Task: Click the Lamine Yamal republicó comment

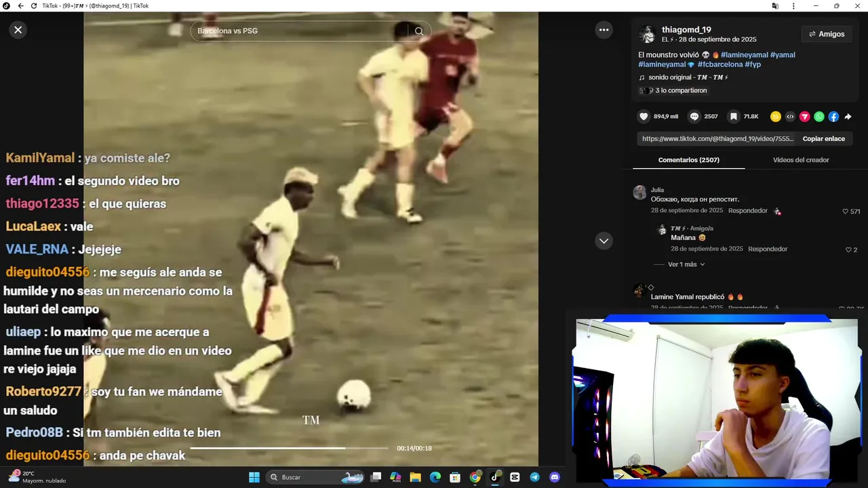Action: point(697,297)
